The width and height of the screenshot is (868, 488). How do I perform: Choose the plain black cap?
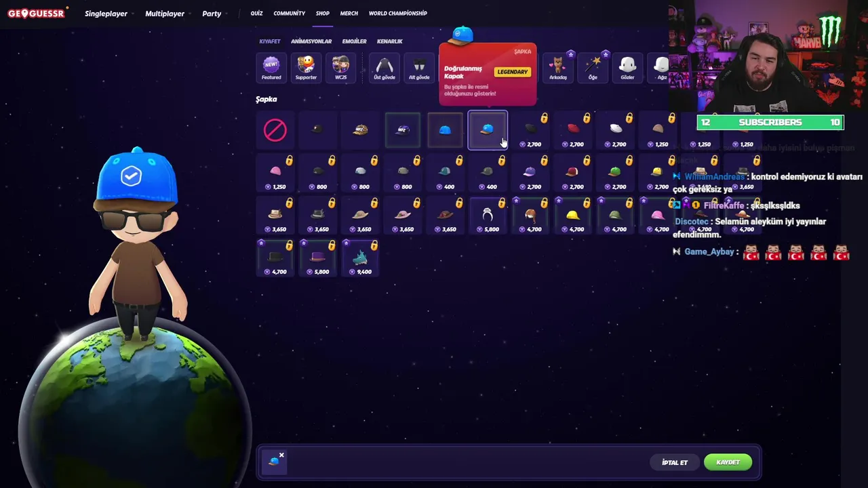[x=317, y=130]
